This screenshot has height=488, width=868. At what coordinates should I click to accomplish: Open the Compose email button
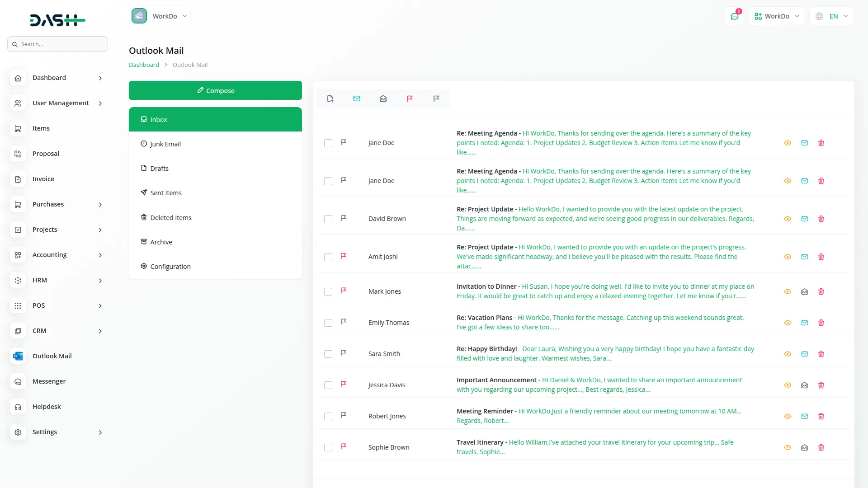coord(215,90)
